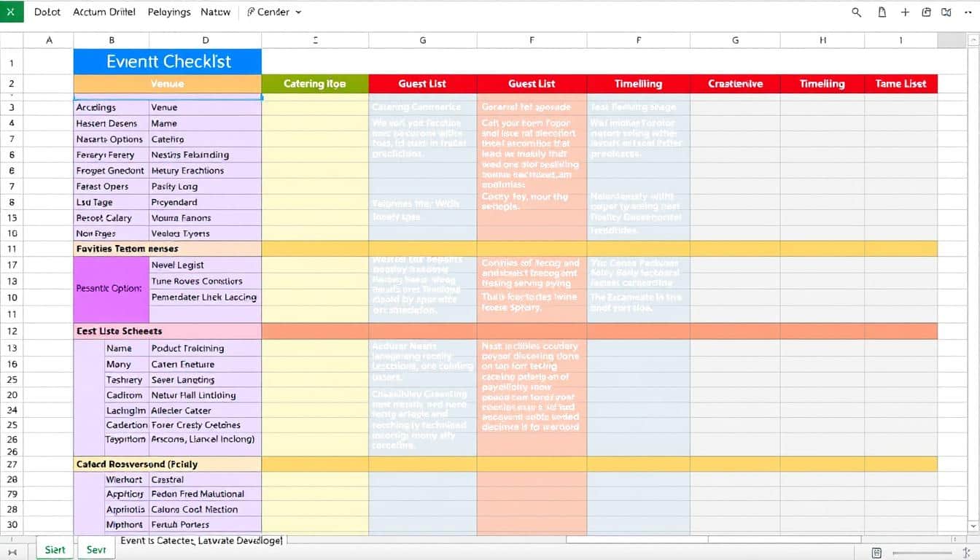Screen dimensions: 980x560
Task: Expand the Cender dropdown arrow
Action: click(298, 12)
